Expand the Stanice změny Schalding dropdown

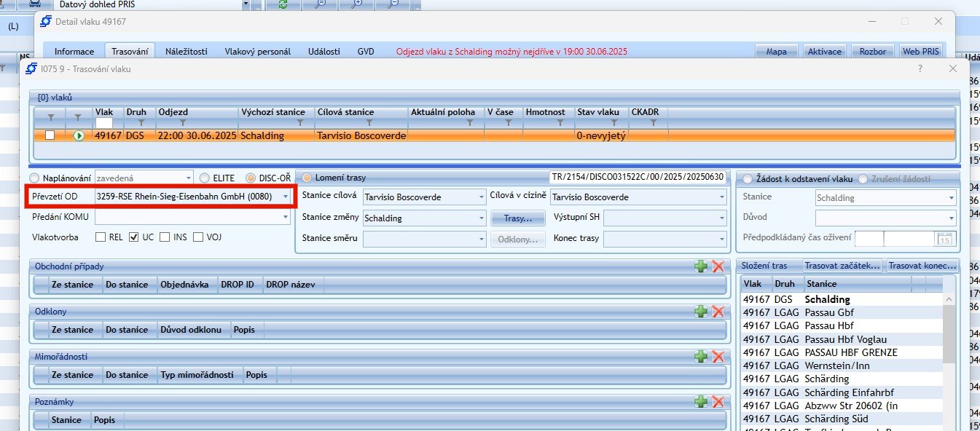click(480, 218)
